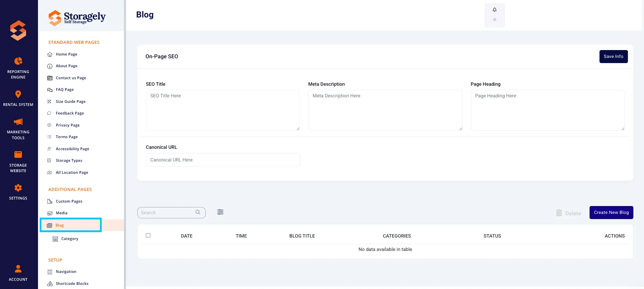This screenshot has height=289, width=644.
Task: Focus the Meta Description text area
Action: 385,110
